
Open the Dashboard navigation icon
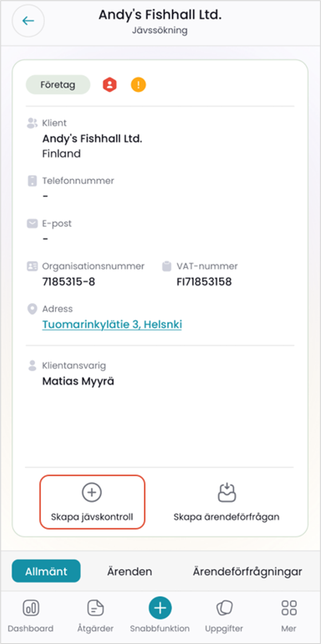31,608
